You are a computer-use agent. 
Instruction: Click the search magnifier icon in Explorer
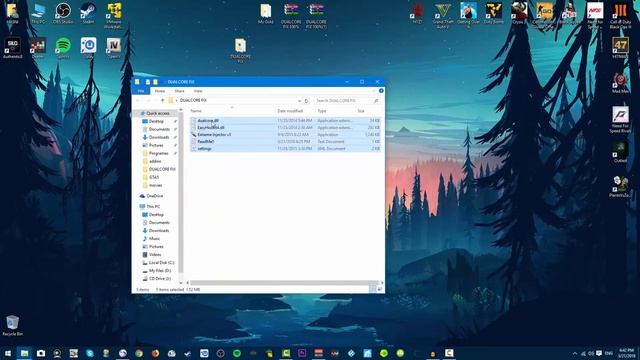376,100
